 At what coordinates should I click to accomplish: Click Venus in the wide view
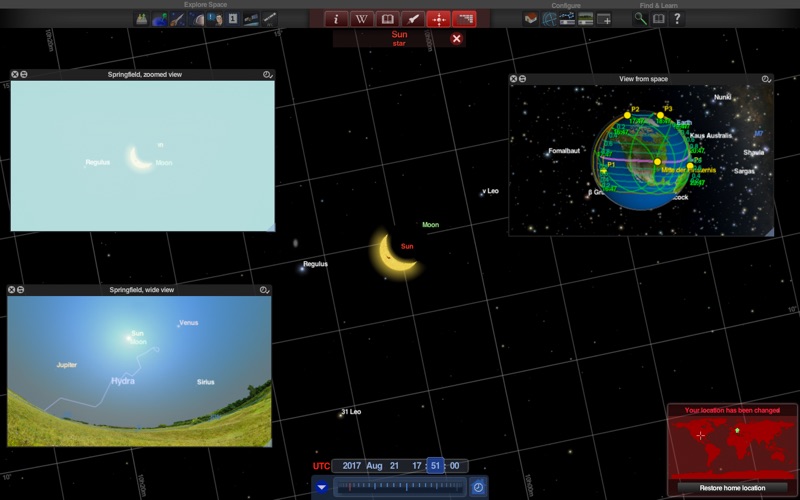click(x=189, y=322)
